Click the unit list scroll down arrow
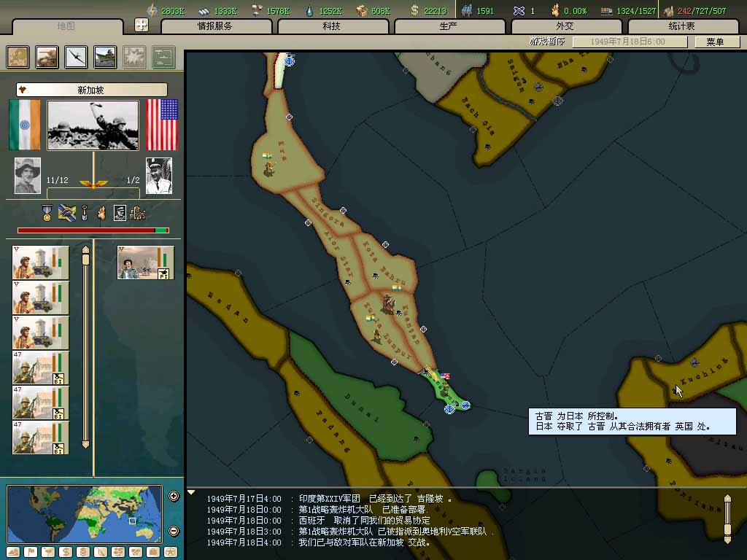Image resolution: width=747 pixels, height=560 pixels. point(86,444)
